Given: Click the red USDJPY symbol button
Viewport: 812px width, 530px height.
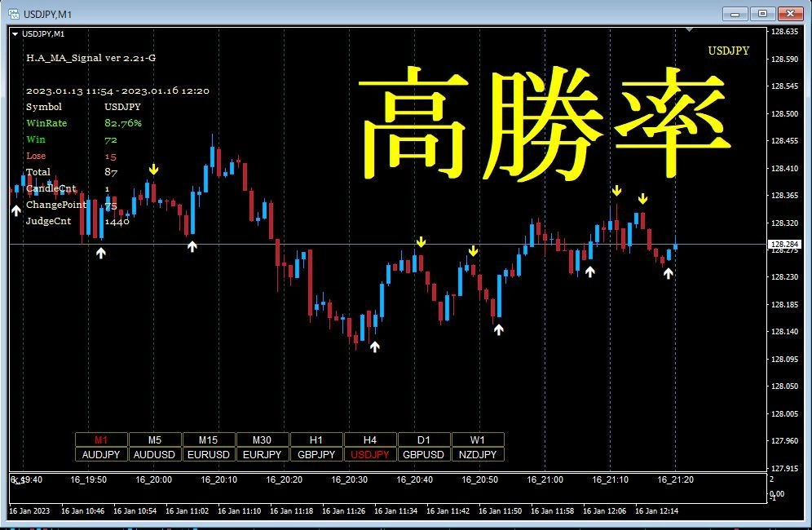Looking at the screenshot, I should [x=370, y=455].
